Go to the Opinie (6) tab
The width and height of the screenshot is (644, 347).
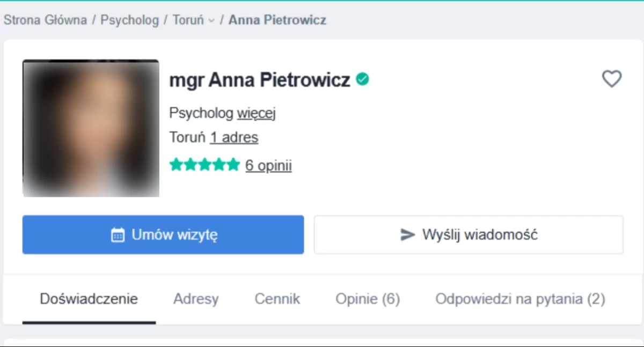point(368,299)
